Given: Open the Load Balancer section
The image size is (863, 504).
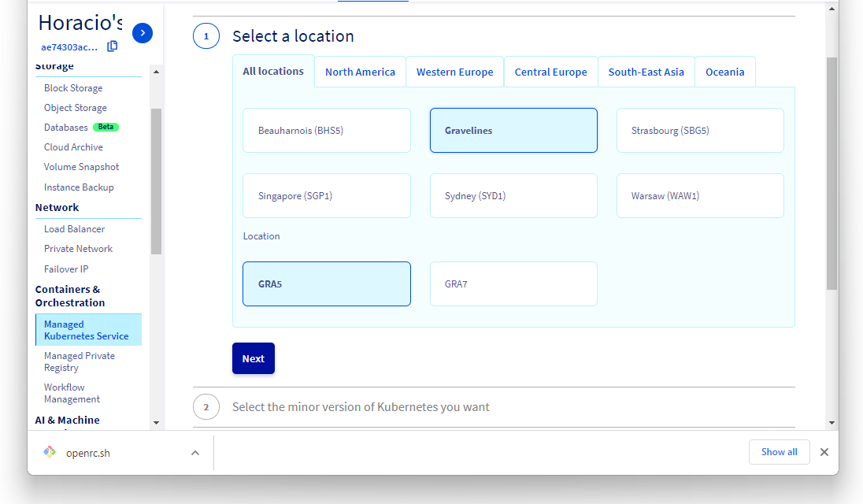Looking at the screenshot, I should pos(74,228).
